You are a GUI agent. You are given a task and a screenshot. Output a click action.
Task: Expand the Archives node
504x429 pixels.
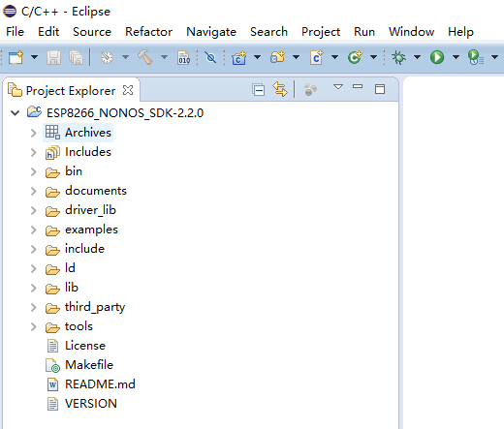tap(34, 133)
